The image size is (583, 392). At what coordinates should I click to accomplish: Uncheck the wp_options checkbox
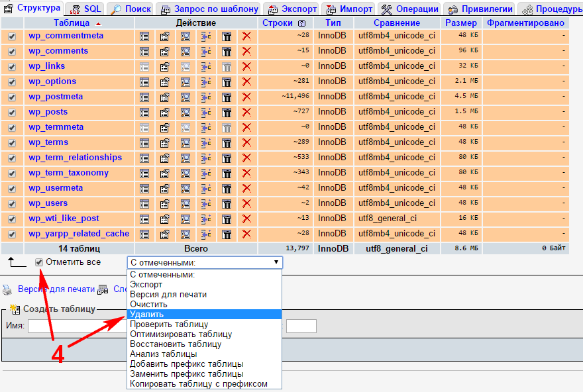(12, 82)
